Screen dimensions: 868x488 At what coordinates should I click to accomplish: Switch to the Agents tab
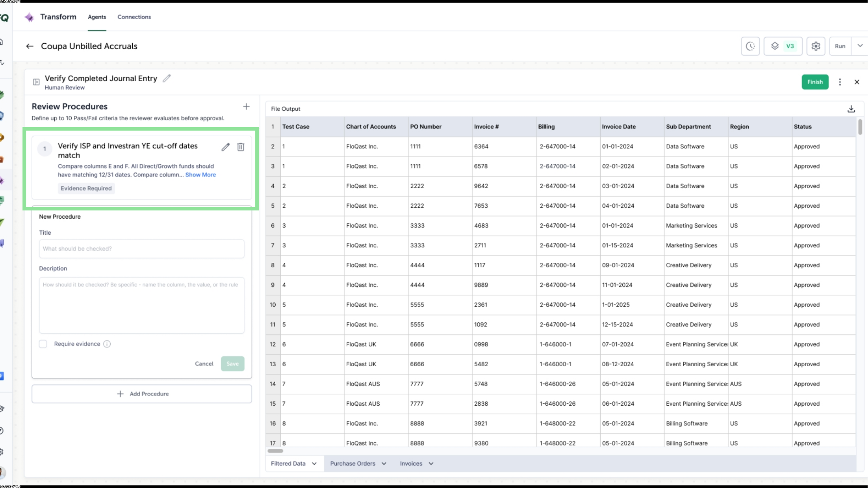coord(97,17)
